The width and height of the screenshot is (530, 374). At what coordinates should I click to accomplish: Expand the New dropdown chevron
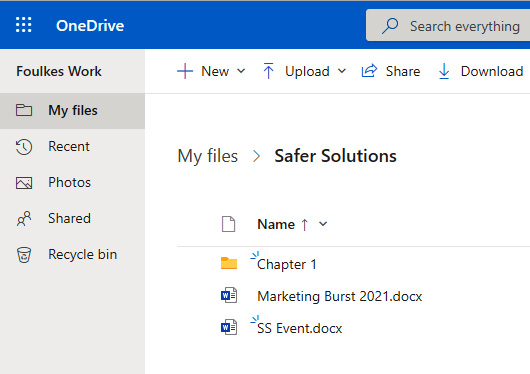[241, 71]
